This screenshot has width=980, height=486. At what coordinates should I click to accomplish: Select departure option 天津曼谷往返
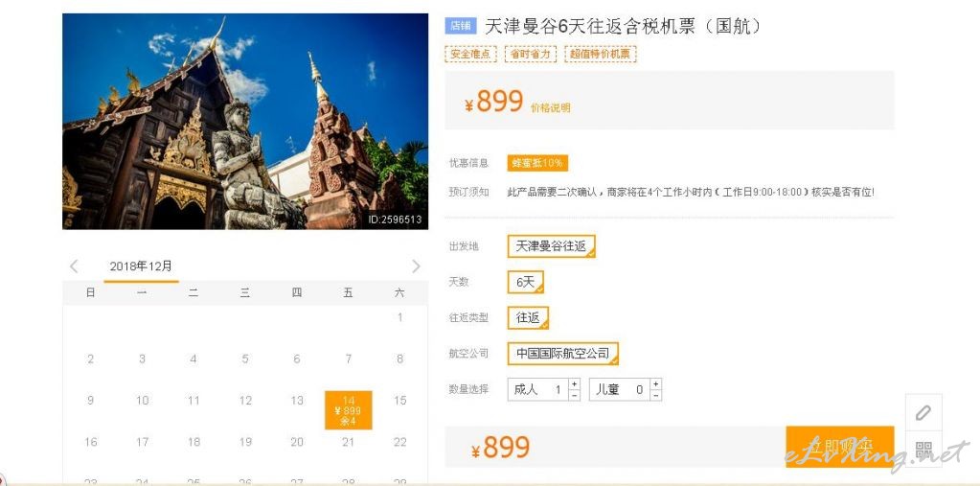[551, 245]
